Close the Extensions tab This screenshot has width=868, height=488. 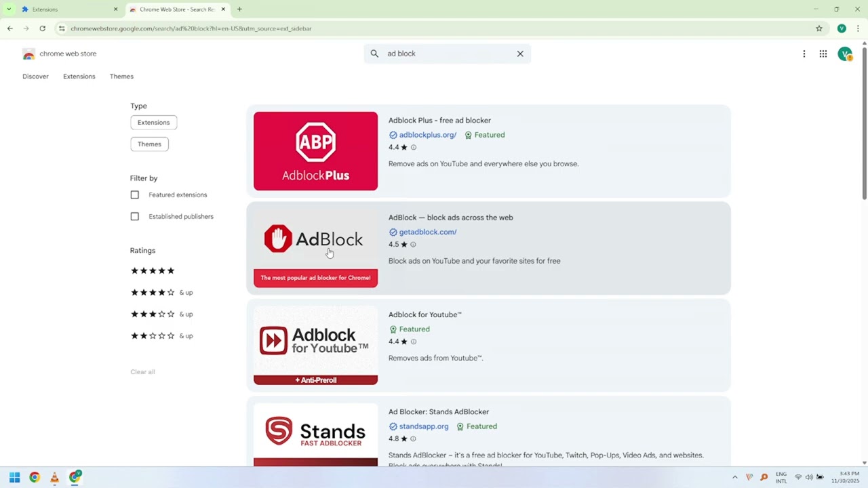click(115, 9)
